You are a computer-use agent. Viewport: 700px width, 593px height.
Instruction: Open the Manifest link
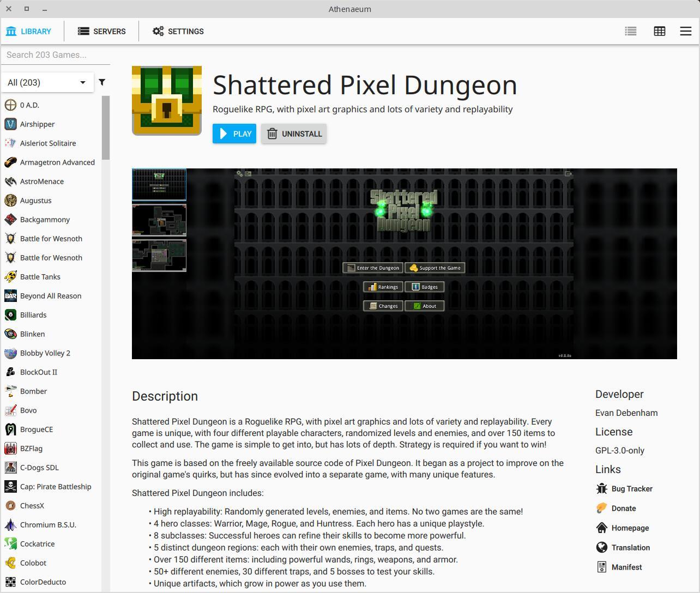pos(619,567)
